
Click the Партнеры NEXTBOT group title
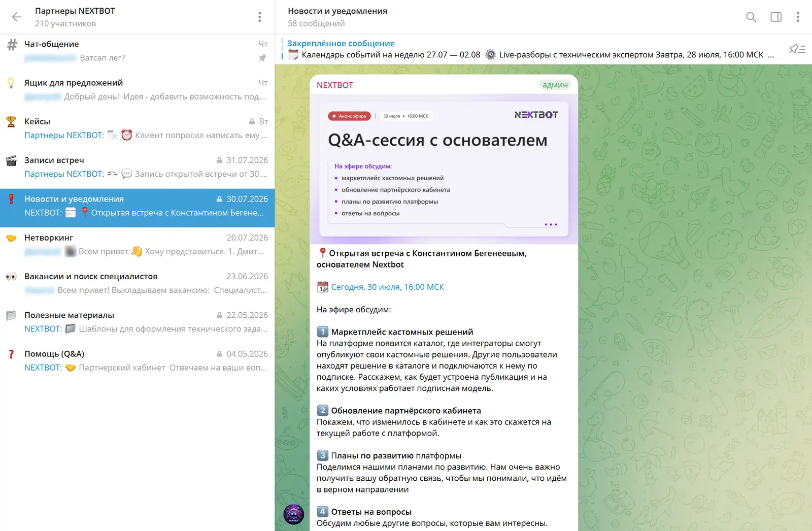(x=75, y=11)
